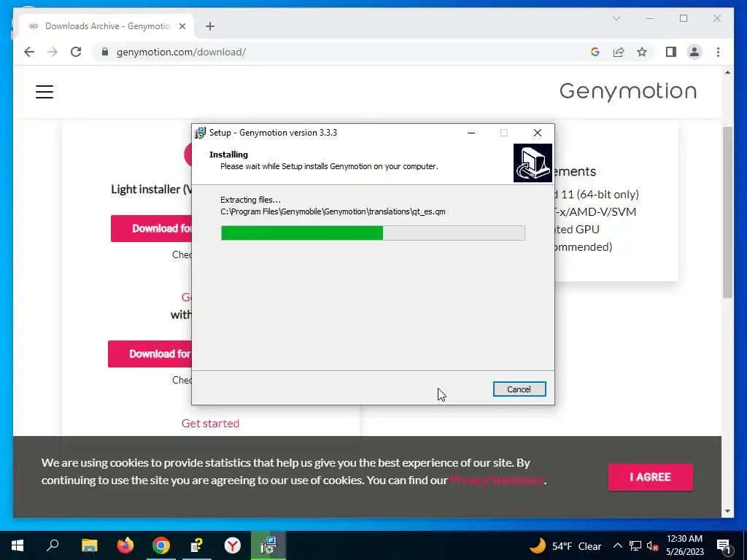Viewport: 747px width, 560px height.
Task: Launch Firefox from taskbar
Action: pyautogui.click(x=125, y=545)
